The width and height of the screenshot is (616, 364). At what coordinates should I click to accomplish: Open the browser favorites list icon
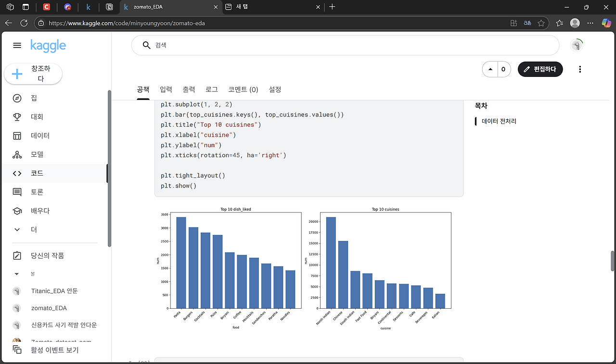point(559,23)
